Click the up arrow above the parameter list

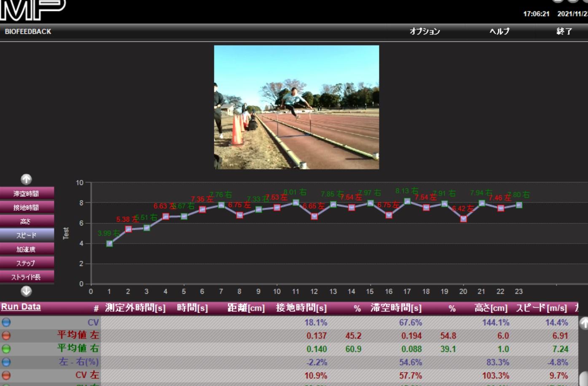pos(26,180)
